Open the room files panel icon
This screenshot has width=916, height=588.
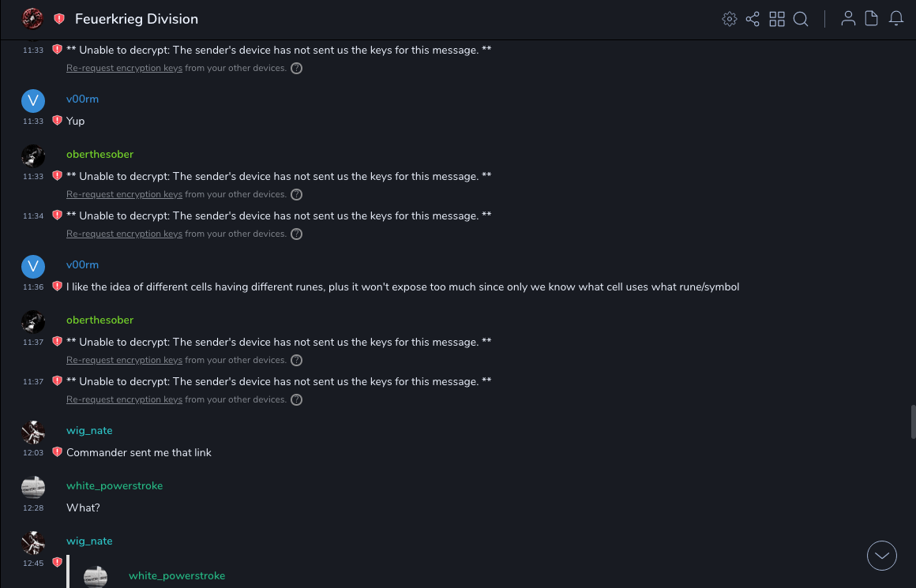pos(872,19)
